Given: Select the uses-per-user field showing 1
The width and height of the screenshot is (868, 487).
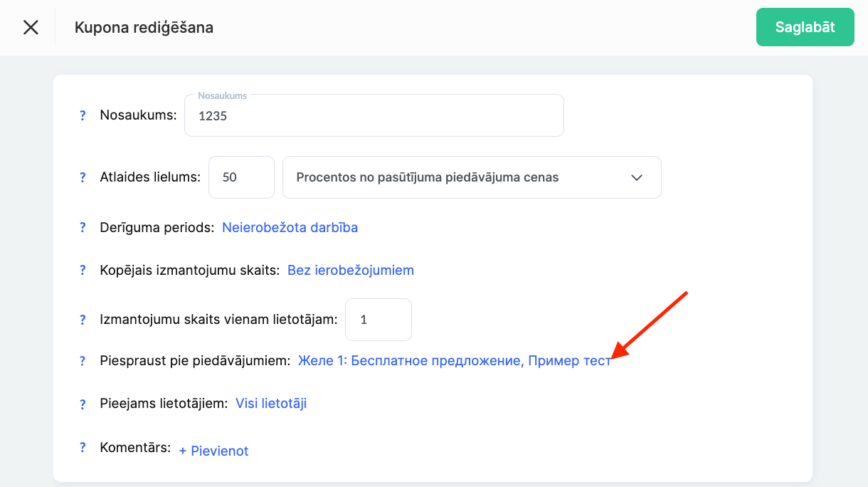Looking at the screenshot, I should click(x=378, y=320).
